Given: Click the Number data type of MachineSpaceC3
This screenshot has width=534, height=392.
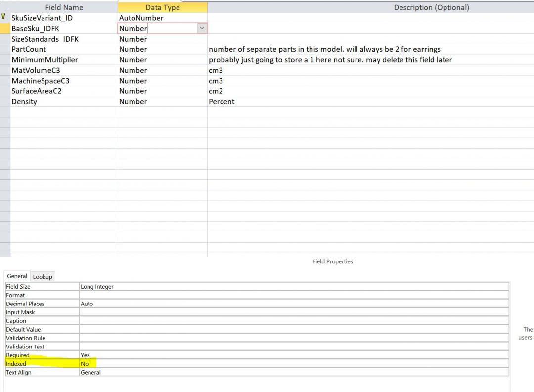Looking at the screenshot, I should pyautogui.click(x=163, y=81).
